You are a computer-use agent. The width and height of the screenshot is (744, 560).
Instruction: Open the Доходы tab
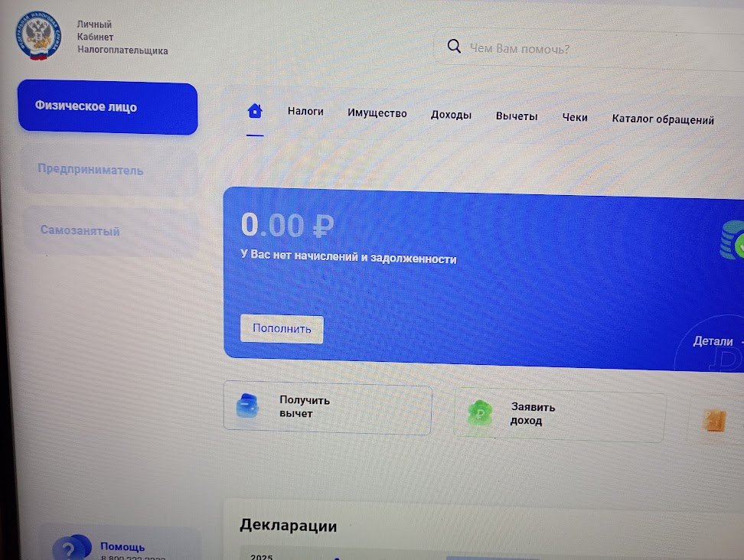coord(452,116)
